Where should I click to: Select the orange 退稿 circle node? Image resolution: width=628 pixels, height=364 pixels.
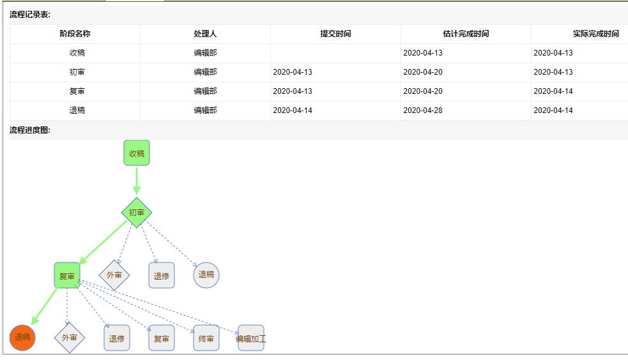[22, 338]
